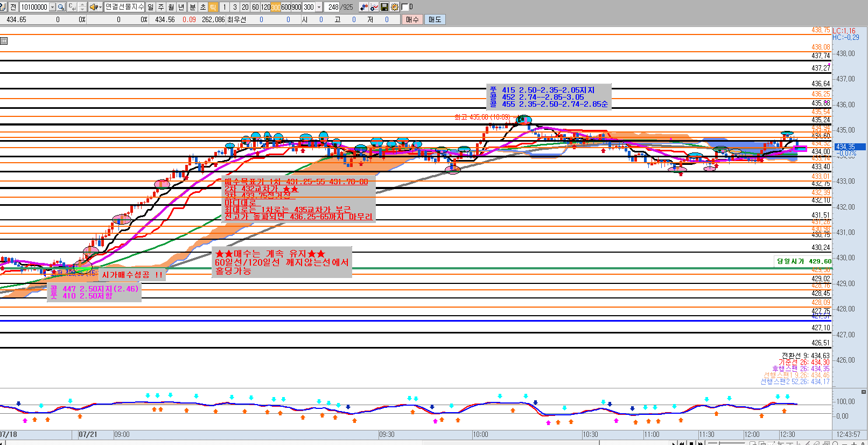Click the 매수는 계속 유지 annotation box

[282, 262]
